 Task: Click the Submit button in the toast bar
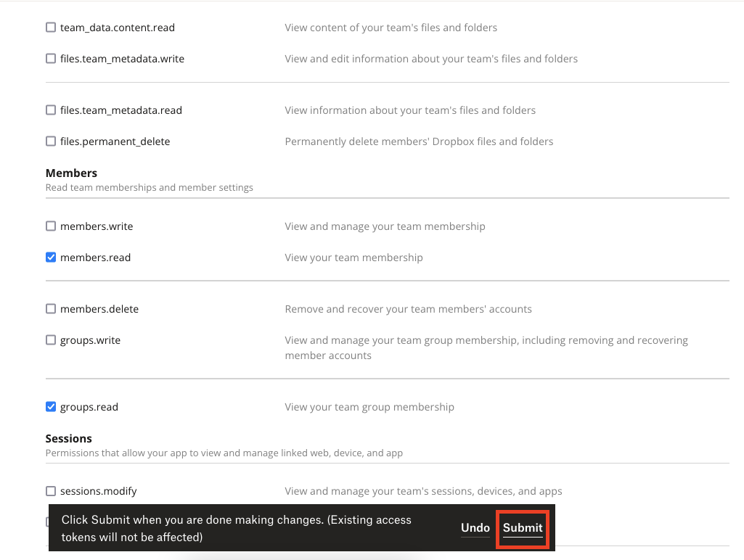[x=522, y=528]
